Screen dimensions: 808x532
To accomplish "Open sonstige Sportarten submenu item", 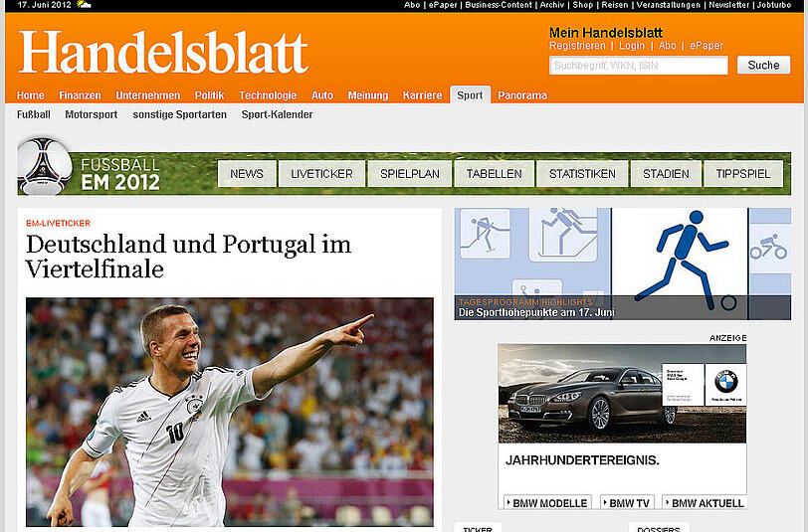I will tap(180, 114).
